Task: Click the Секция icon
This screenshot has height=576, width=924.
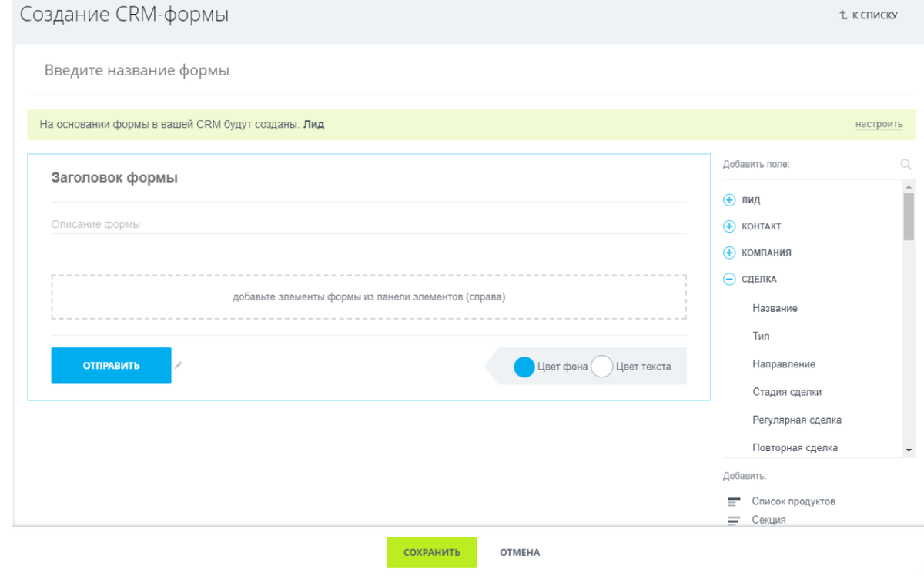Action: point(734,520)
